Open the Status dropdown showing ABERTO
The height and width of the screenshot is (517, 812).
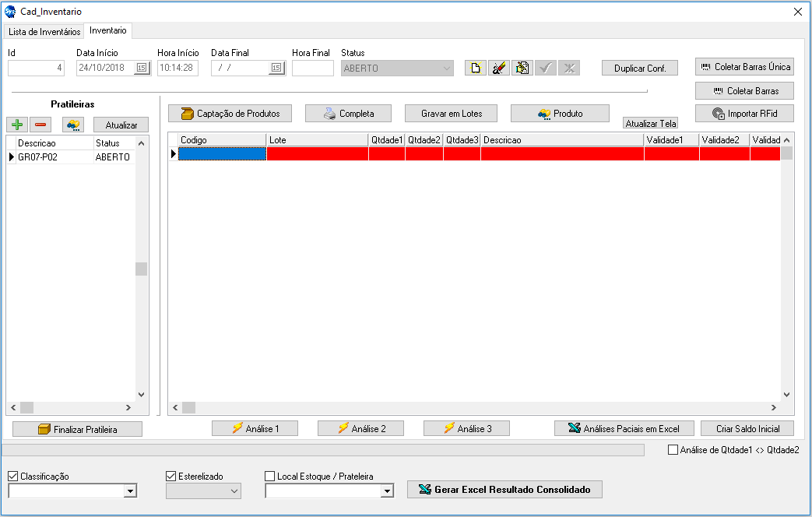point(446,68)
